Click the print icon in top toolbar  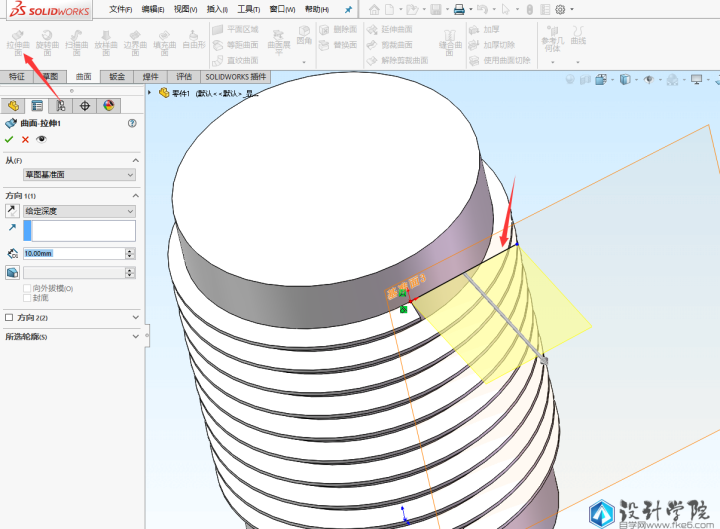click(x=459, y=9)
